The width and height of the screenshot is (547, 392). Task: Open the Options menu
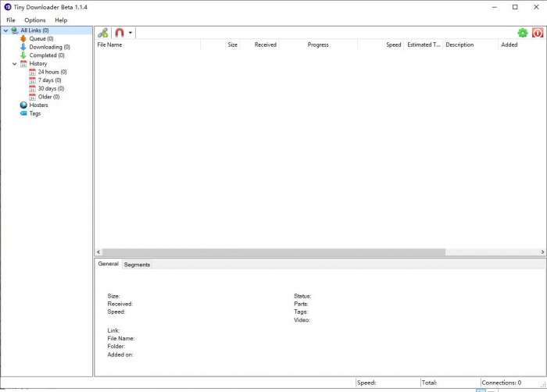tap(35, 20)
